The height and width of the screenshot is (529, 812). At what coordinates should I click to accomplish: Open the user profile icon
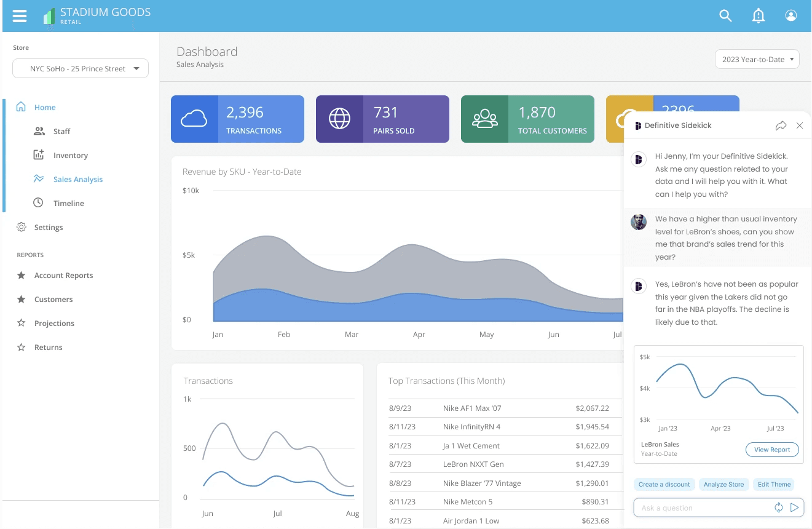pos(791,16)
